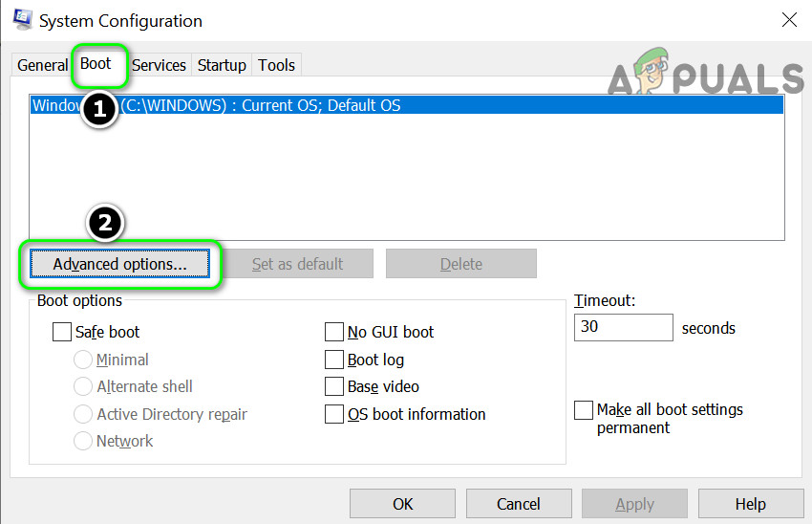Close the System Configuration window
Screen dimensions: 812x524
pos(789,20)
